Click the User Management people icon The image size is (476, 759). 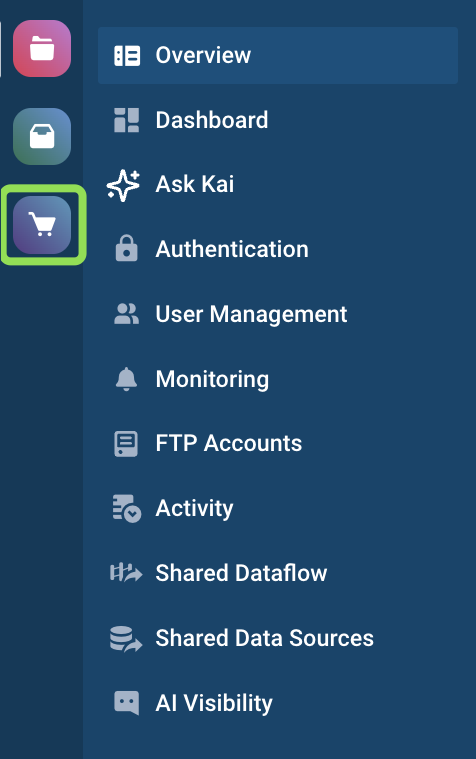(x=126, y=314)
